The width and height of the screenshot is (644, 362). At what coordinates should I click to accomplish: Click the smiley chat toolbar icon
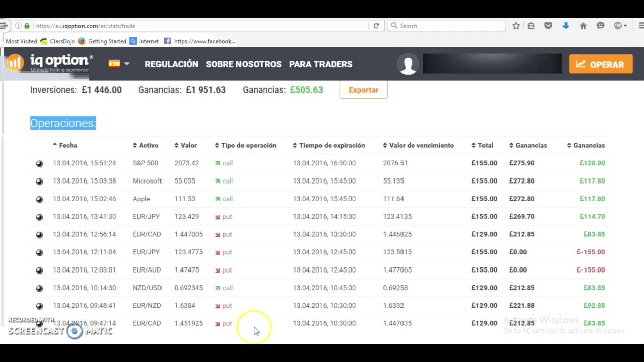click(x=600, y=26)
